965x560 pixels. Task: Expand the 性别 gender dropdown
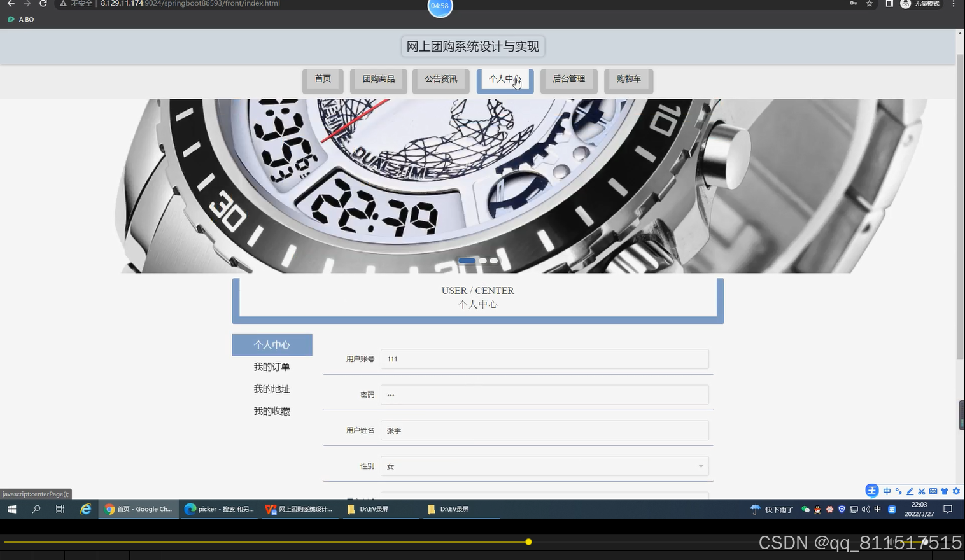click(544, 466)
